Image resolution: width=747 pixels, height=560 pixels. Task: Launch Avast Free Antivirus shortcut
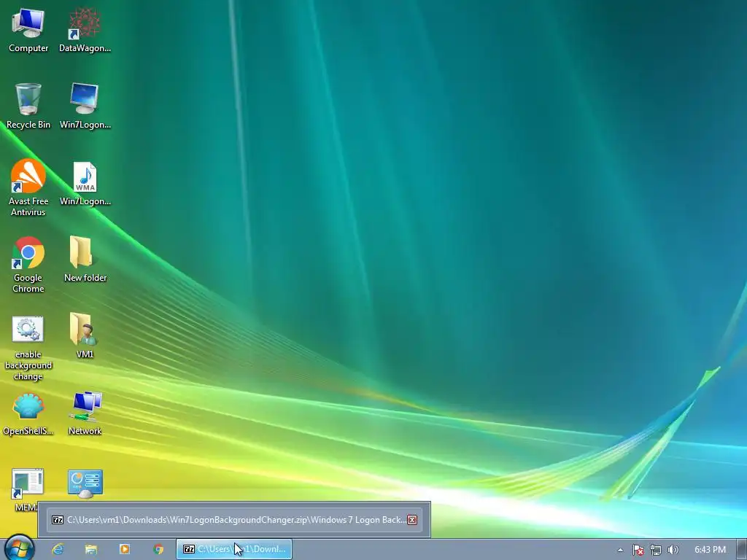pyautogui.click(x=28, y=187)
